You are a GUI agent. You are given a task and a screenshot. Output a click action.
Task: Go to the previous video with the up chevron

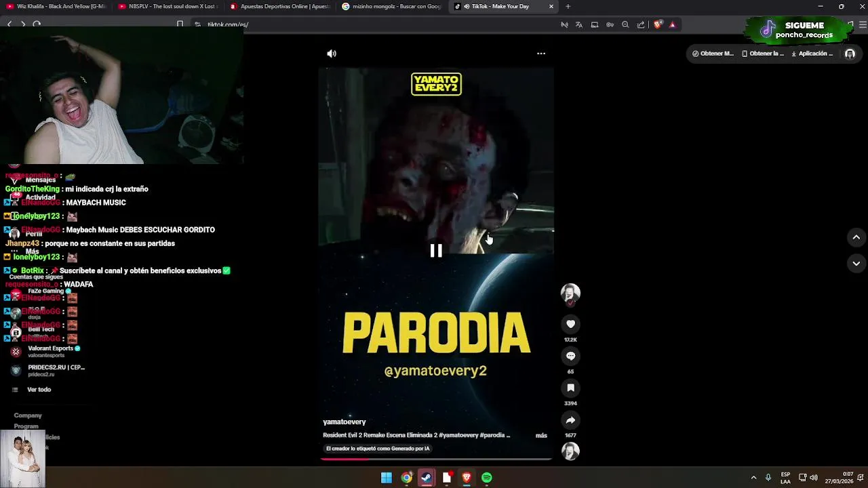tap(856, 237)
